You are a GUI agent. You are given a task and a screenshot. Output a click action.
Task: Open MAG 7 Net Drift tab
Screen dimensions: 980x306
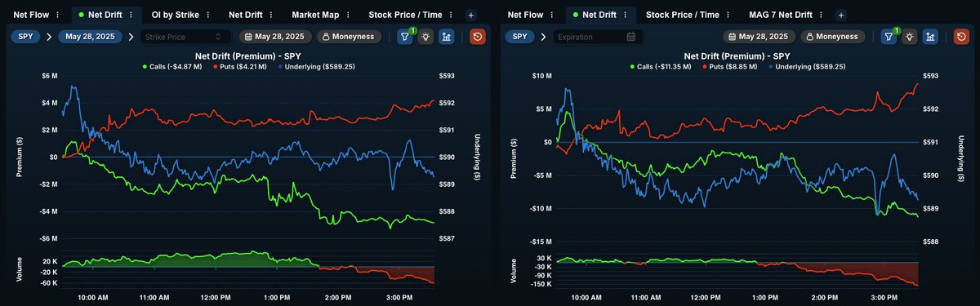(782, 15)
